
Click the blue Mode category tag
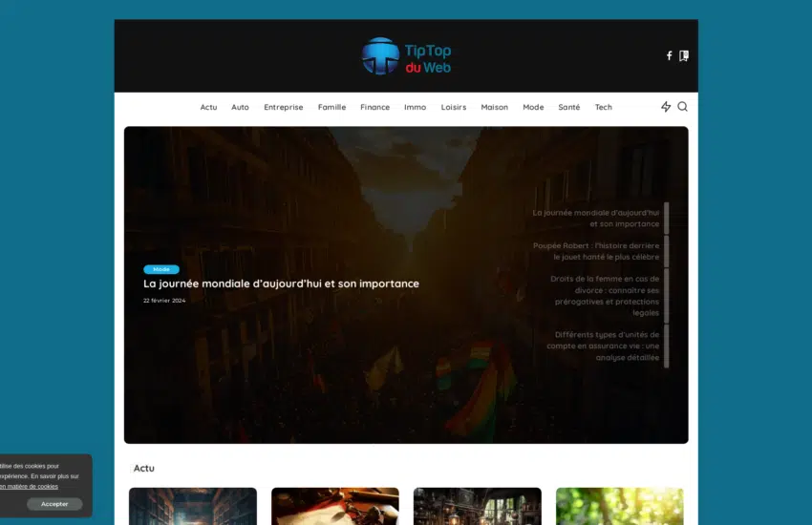tap(161, 269)
